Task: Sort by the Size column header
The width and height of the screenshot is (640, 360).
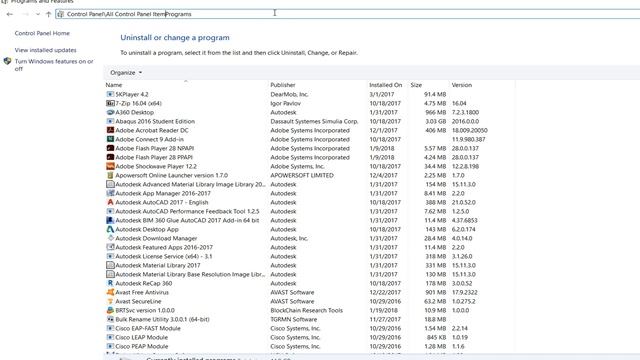Action: (416, 85)
